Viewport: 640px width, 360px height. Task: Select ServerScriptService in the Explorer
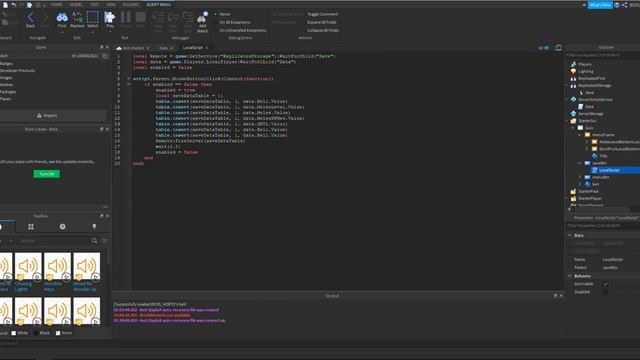click(595, 100)
